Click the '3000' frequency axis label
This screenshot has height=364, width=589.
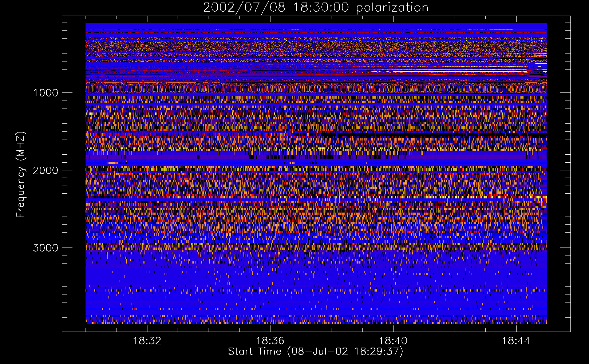pos(46,248)
